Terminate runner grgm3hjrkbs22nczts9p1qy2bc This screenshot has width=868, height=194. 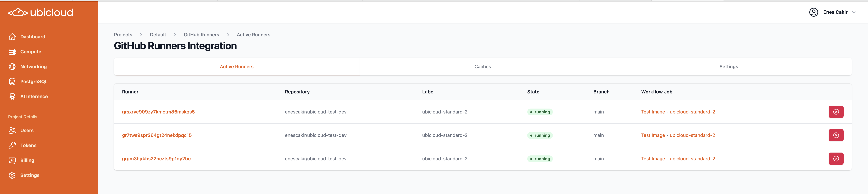836,158
